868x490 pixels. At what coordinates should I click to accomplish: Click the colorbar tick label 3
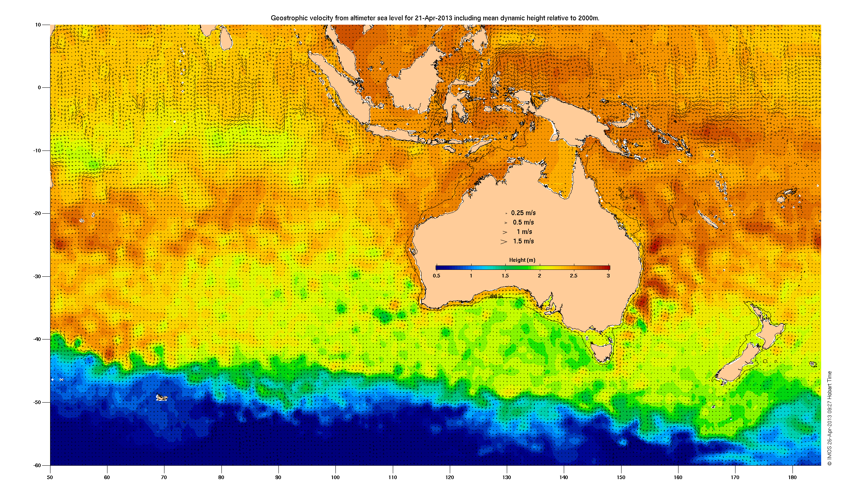tap(608, 276)
